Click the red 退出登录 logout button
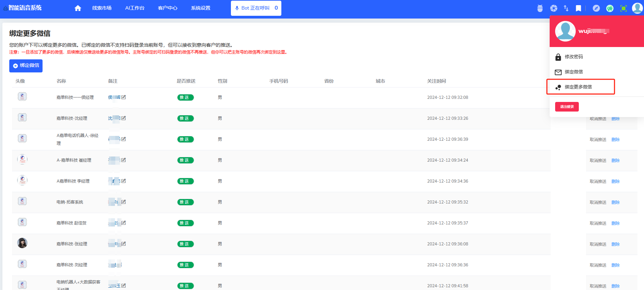Image resolution: width=644 pixels, height=290 pixels. 567,107
